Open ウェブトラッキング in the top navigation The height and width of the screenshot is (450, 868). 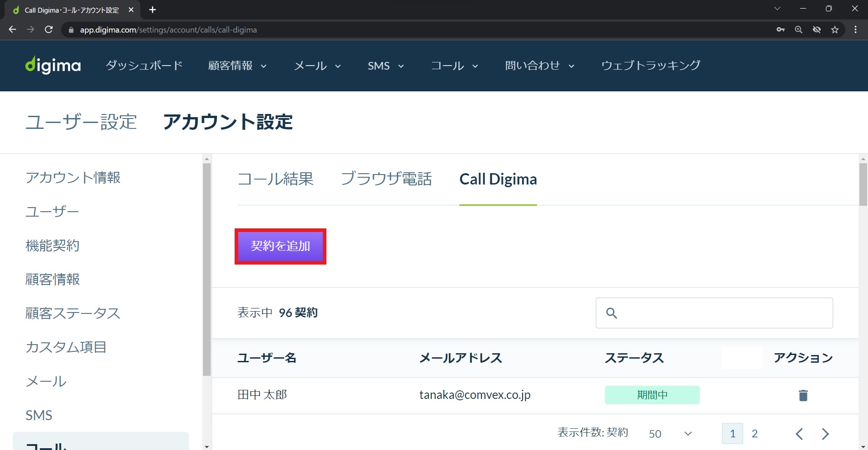tap(651, 66)
